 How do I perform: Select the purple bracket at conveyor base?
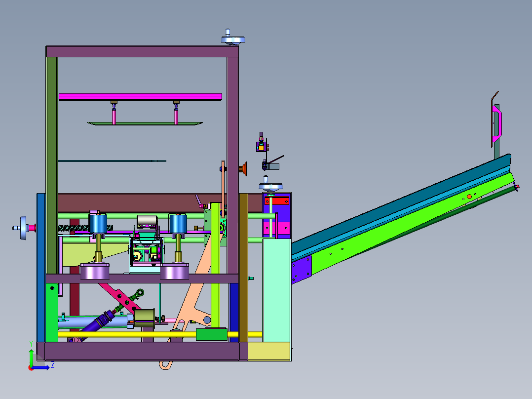301,270
